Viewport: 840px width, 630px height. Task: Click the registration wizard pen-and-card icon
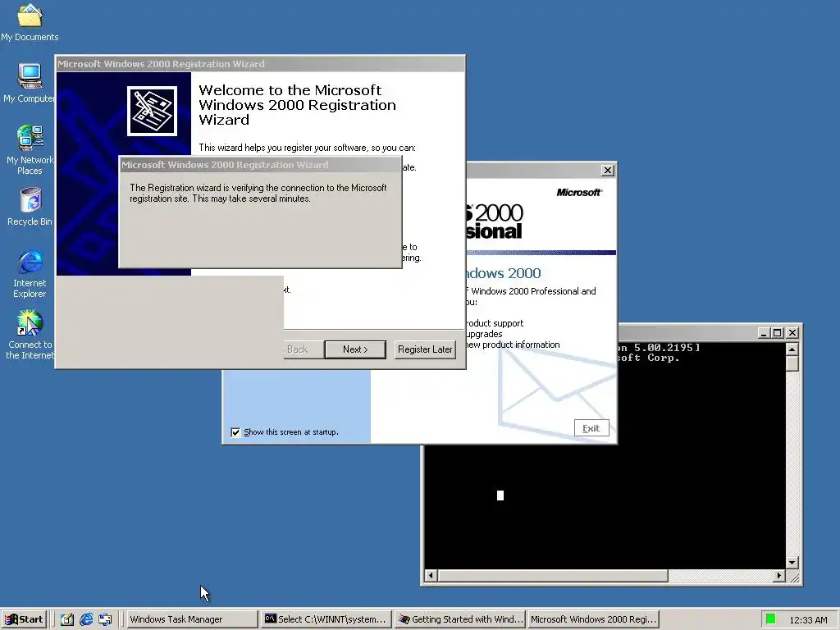(x=152, y=111)
